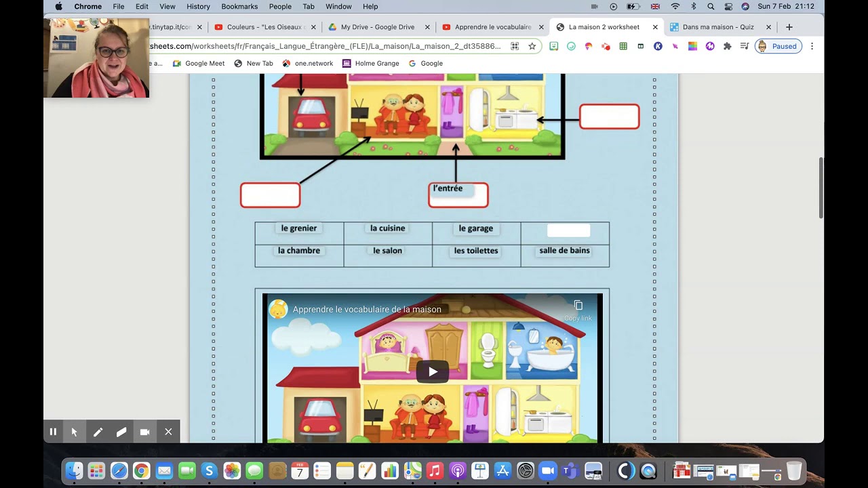Image resolution: width=868 pixels, height=488 pixels.
Task: Click the "la cuisine" word label
Action: click(x=387, y=228)
